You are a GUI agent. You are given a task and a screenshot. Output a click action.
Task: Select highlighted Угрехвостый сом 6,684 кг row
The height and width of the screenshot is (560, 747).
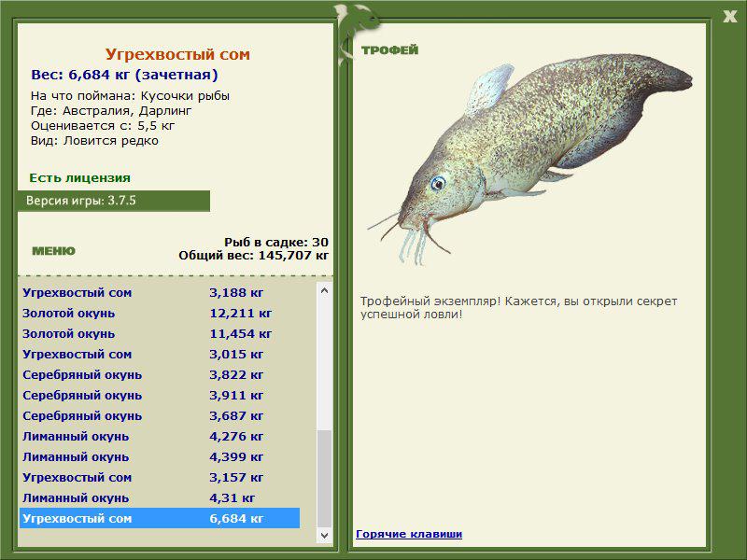[160, 518]
